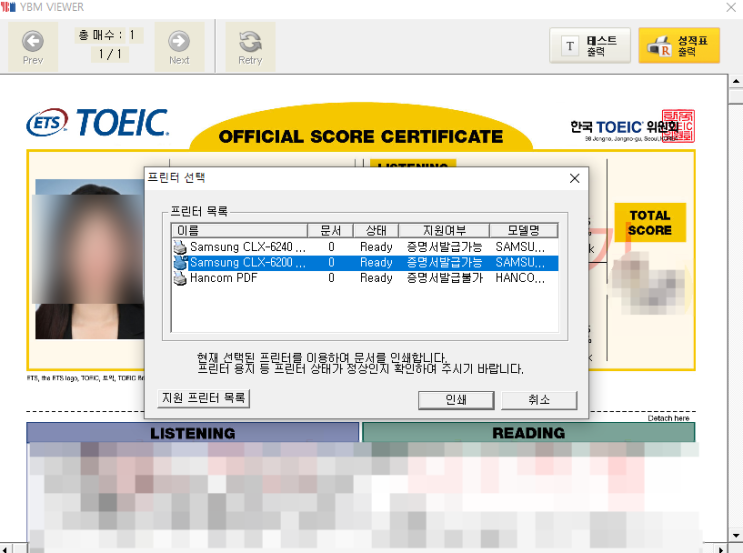Viewport: 743px width, 553px height.
Task: Open the 지원 프린터 목록 supported printers list
Action: coord(203,398)
